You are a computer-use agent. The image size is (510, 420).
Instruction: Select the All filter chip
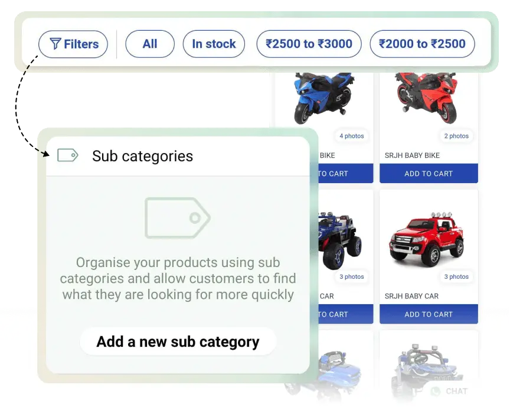tap(150, 44)
